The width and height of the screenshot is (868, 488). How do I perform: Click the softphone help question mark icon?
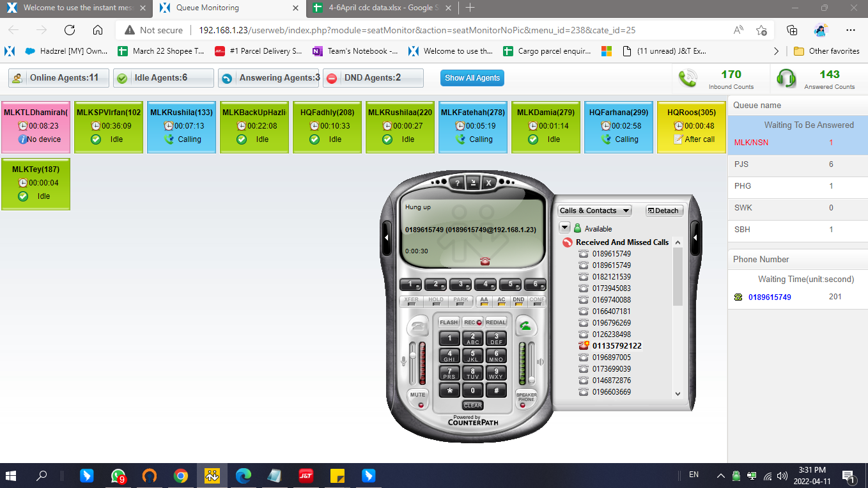457,183
